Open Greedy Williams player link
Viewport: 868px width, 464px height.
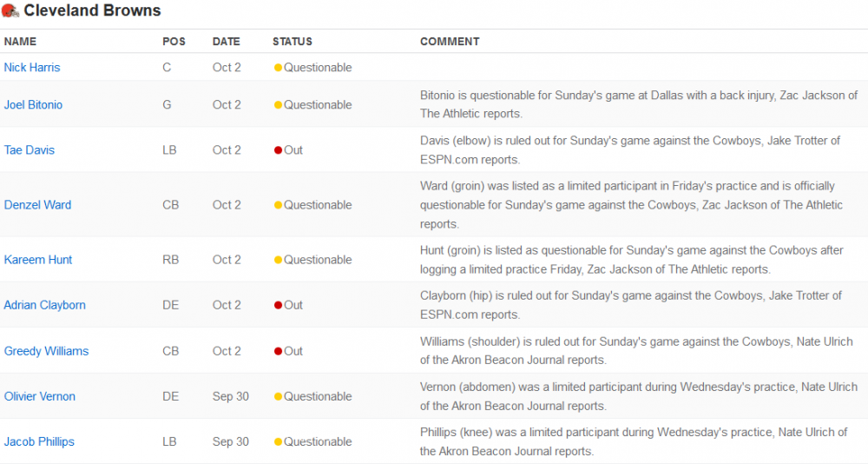point(47,351)
